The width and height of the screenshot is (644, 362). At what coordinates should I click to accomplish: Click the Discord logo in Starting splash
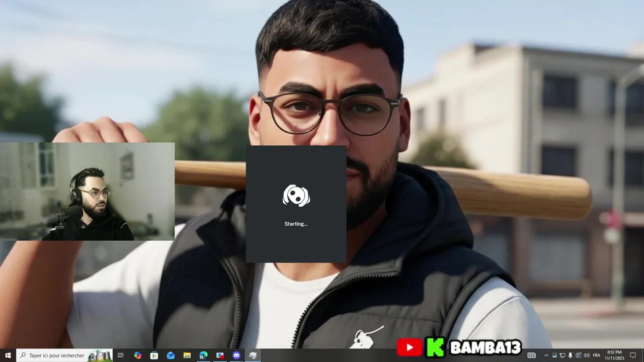click(x=296, y=196)
